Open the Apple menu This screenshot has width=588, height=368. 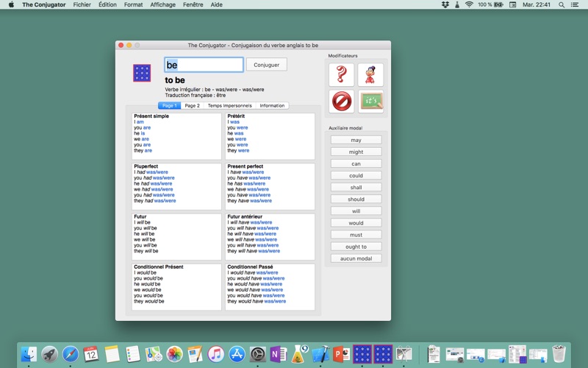pos(11,4)
